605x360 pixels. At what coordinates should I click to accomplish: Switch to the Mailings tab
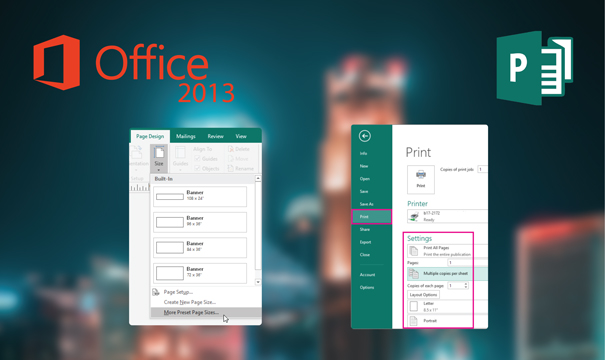coord(186,136)
